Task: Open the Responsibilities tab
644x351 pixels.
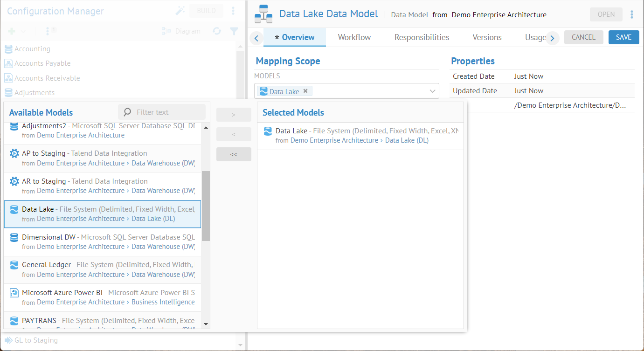Action: (x=422, y=37)
